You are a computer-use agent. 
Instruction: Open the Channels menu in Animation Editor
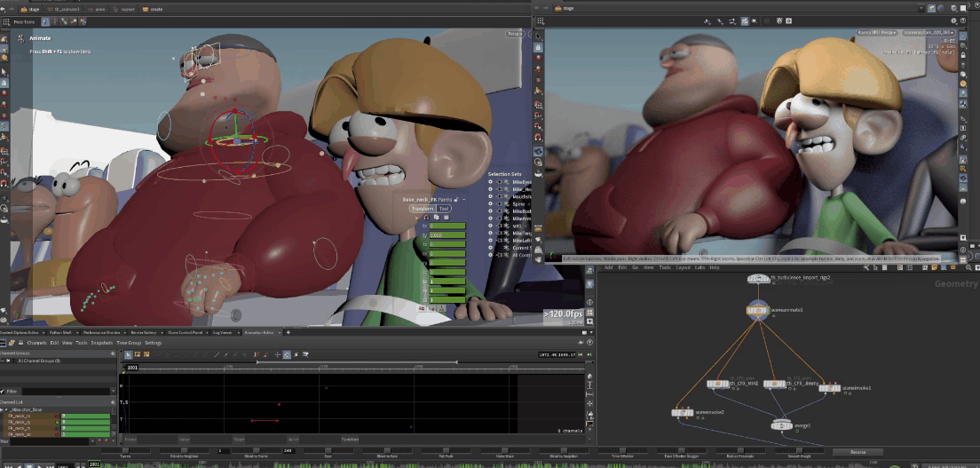37,343
